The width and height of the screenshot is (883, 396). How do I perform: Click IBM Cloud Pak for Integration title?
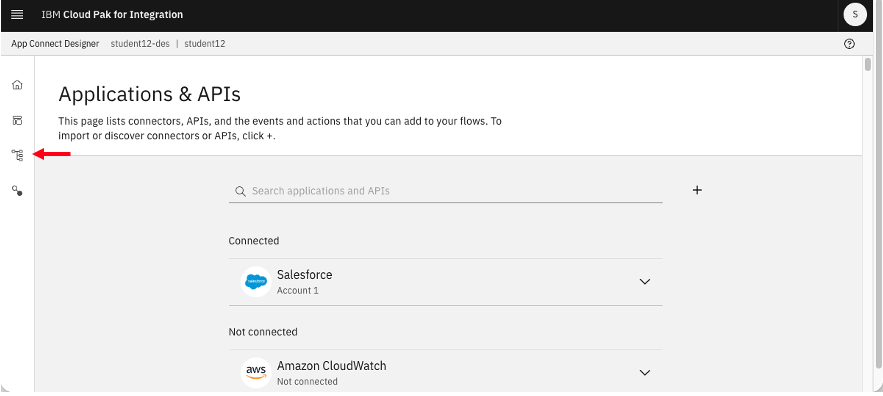pos(112,15)
